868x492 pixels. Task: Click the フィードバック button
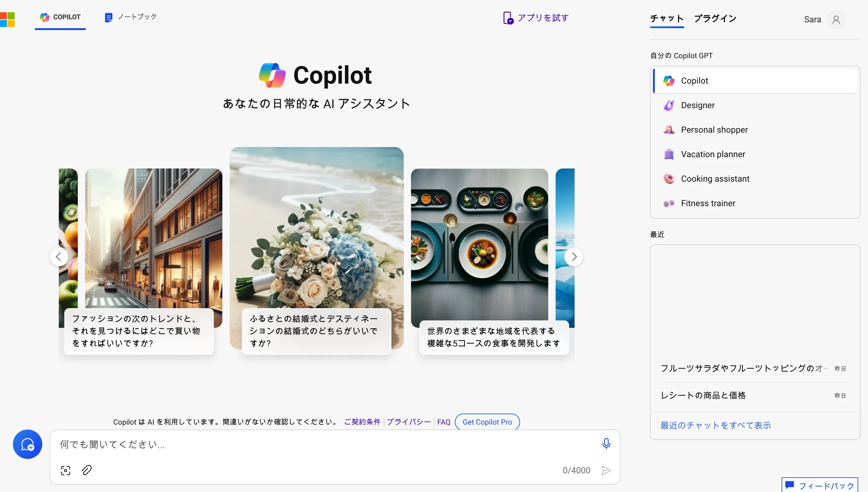coord(820,485)
